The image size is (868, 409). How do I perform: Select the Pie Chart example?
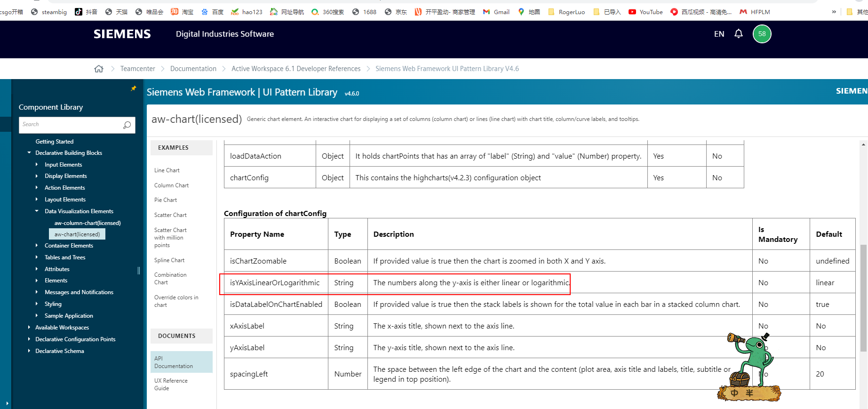(166, 200)
